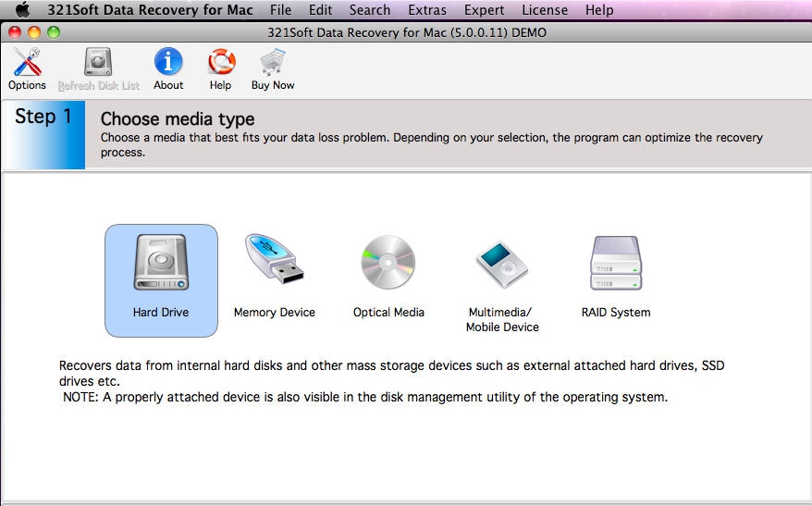The height and width of the screenshot is (506, 812).
Task: Open the Extras menu
Action: point(427,10)
